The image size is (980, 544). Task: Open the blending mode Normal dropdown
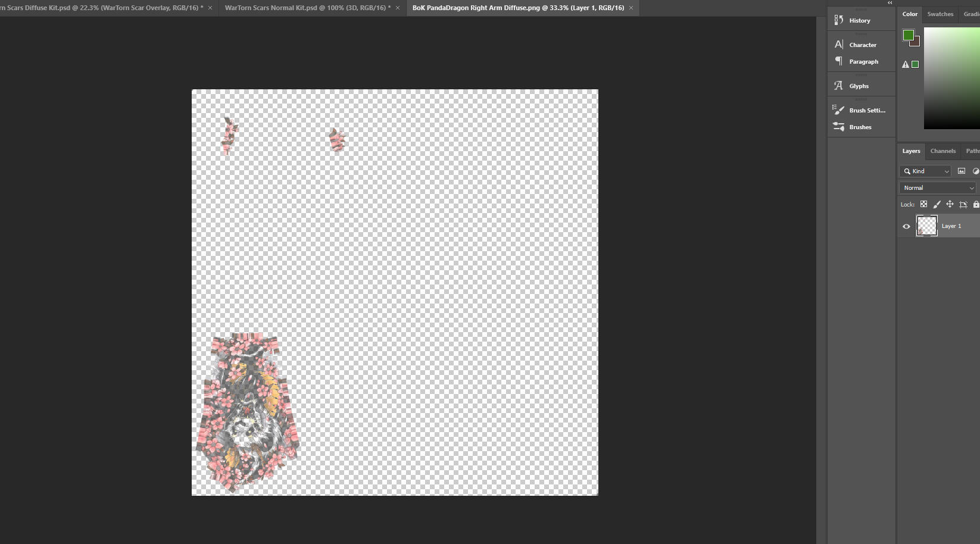point(937,187)
